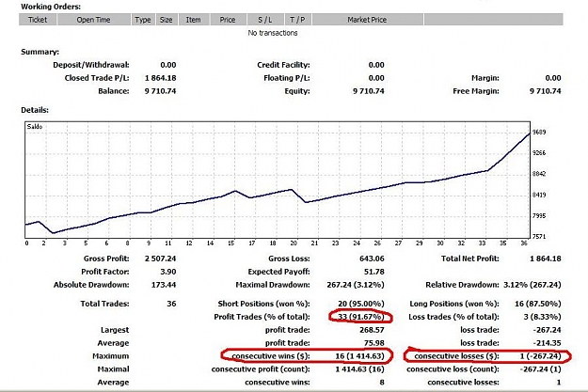Click the Closed Trade P/L value 1 864.18

[x=161, y=78]
